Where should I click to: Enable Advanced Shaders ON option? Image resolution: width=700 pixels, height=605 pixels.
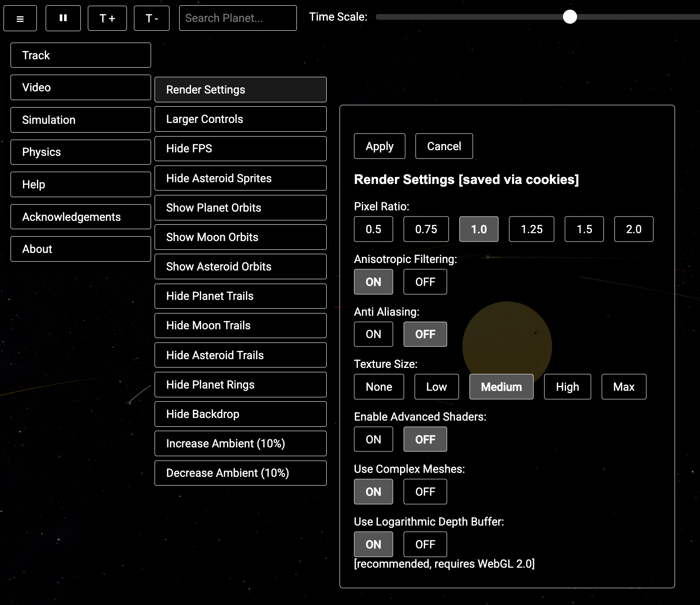tap(373, 439)
